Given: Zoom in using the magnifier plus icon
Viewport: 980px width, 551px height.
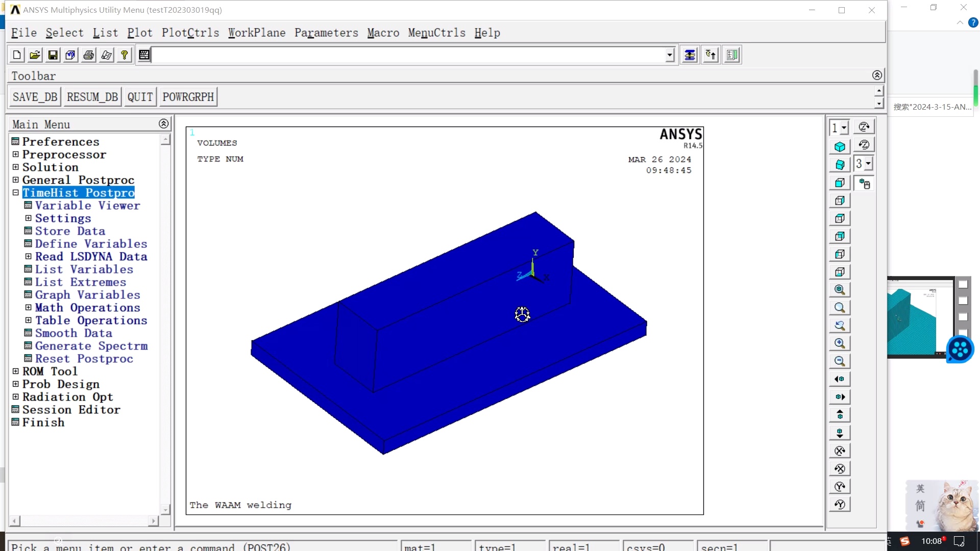Looking at the screenshot, I should coord(840,342).
